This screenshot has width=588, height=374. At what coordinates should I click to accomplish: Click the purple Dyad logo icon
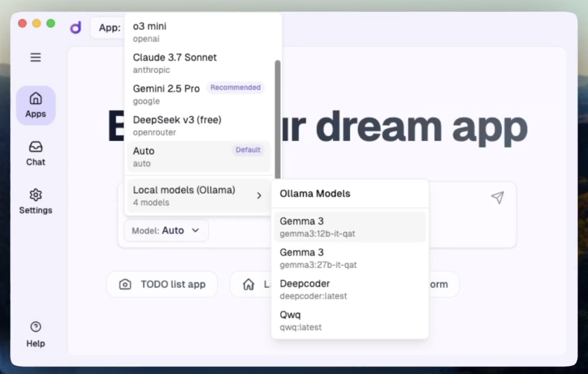[76, 27]
